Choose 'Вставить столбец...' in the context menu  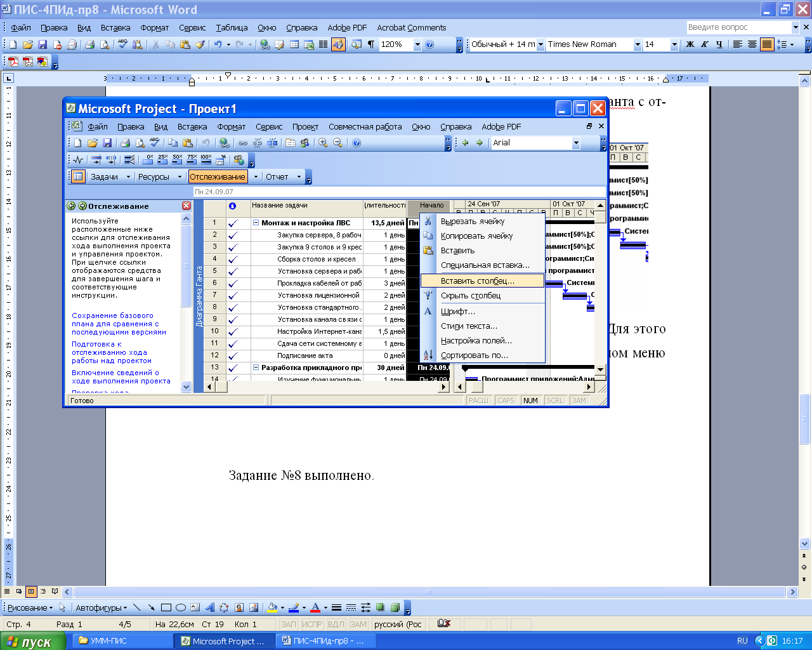point(482,281)
